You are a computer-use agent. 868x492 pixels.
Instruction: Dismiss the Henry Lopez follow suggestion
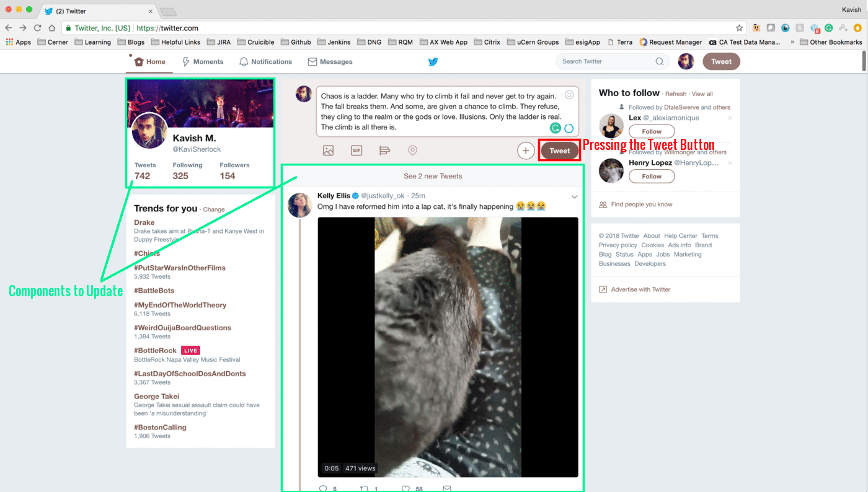730,163
